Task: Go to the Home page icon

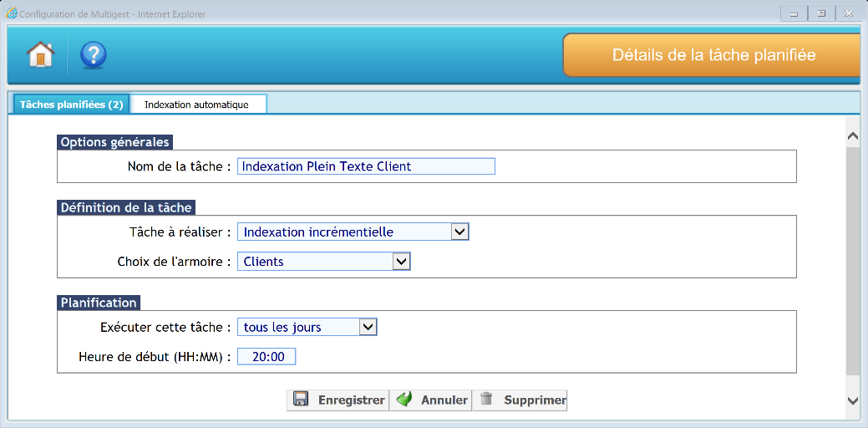Action: [x=40, y=55]
